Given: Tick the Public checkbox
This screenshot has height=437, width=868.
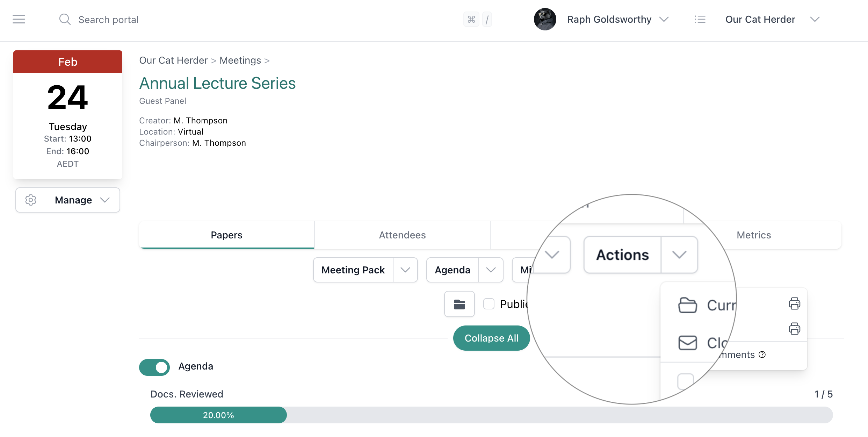Looking at the screenshot, I should [x=489, y=304].
